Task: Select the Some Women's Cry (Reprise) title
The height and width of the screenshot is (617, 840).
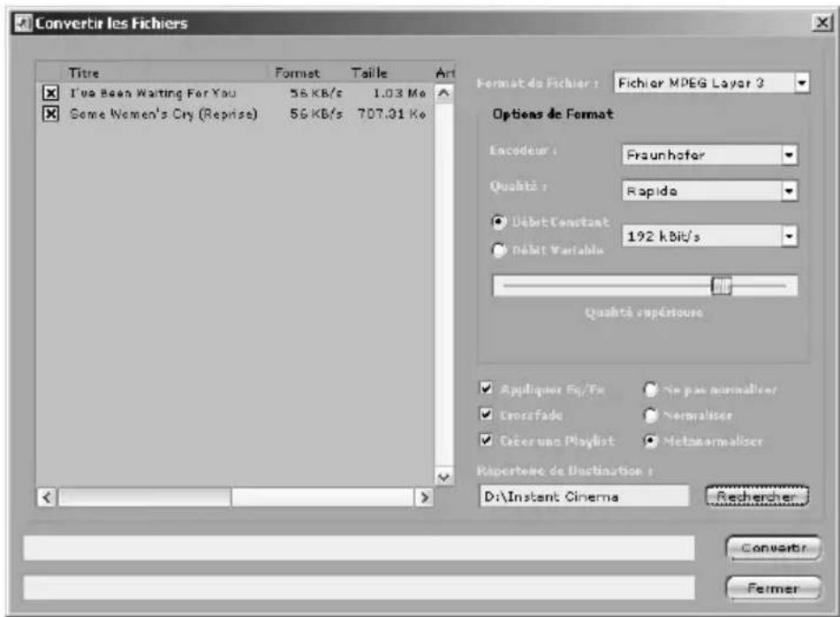Action: tap(163, 114)
